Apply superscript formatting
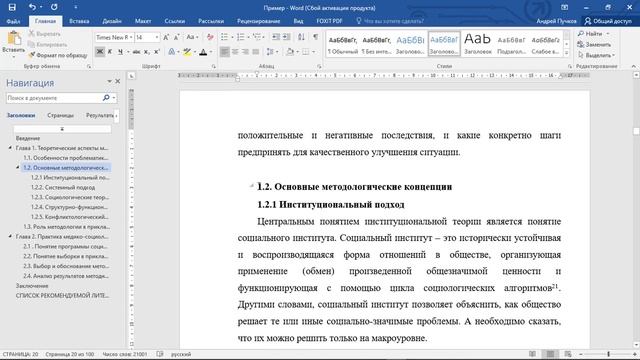Image resolution: width=640 pixels, height=360 pixels. tap(157, 52)
